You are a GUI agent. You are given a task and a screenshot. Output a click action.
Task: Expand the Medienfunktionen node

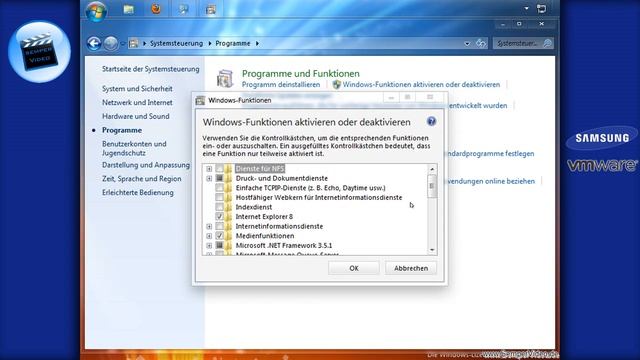(x=209, y=236)
